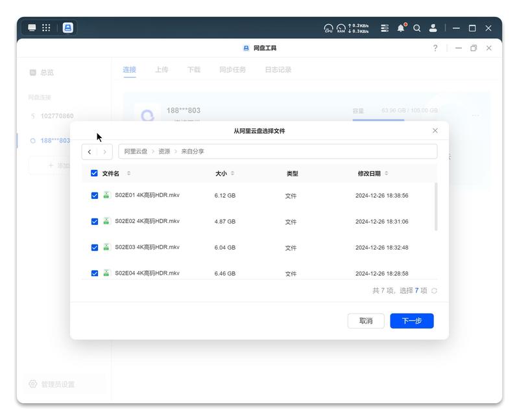Image resolution: width=519 pixels, height=420 pixels.
Task: Click the S02E04 mkv file icon
Action: point(106,273)
